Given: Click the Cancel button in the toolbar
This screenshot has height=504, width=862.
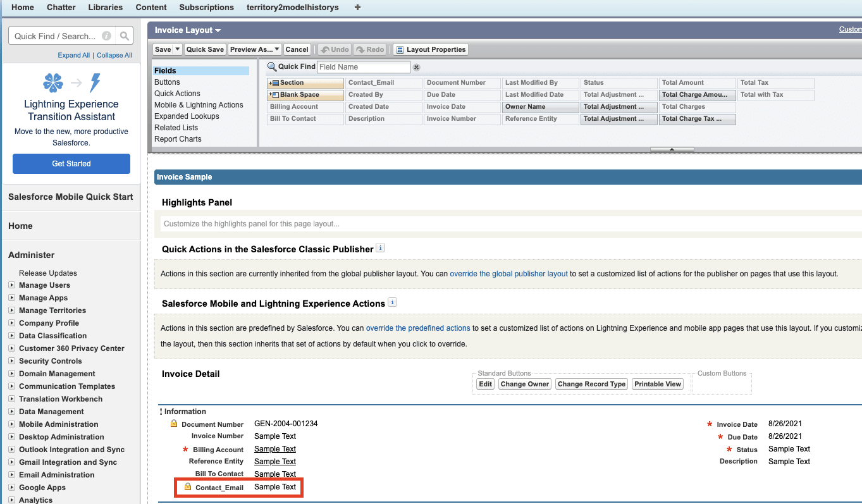Looking at the screenshot, I should 297,49.
